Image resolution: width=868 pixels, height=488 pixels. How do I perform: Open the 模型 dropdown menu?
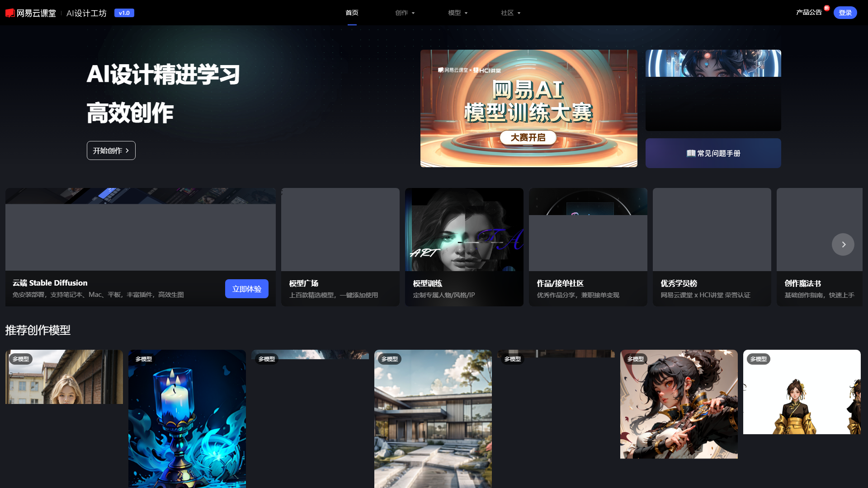[458, 13]
